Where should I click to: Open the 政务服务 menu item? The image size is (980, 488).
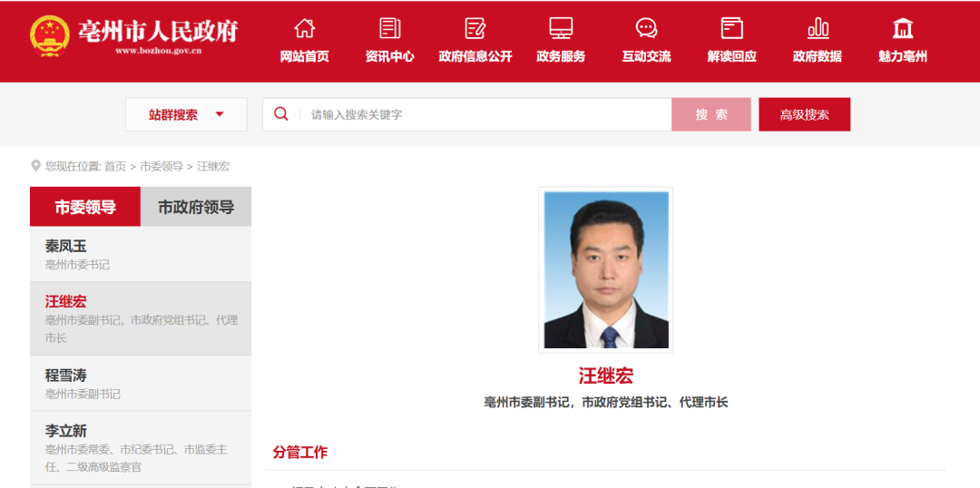[x=561, y=56]
